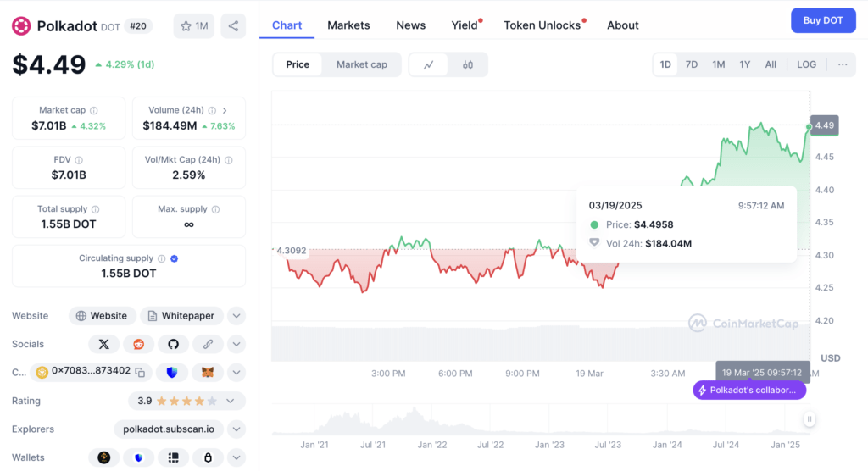The image size is (868, 471).
Task: Open Volume (24h) details arrow
Action: click(x=225, y=111)
